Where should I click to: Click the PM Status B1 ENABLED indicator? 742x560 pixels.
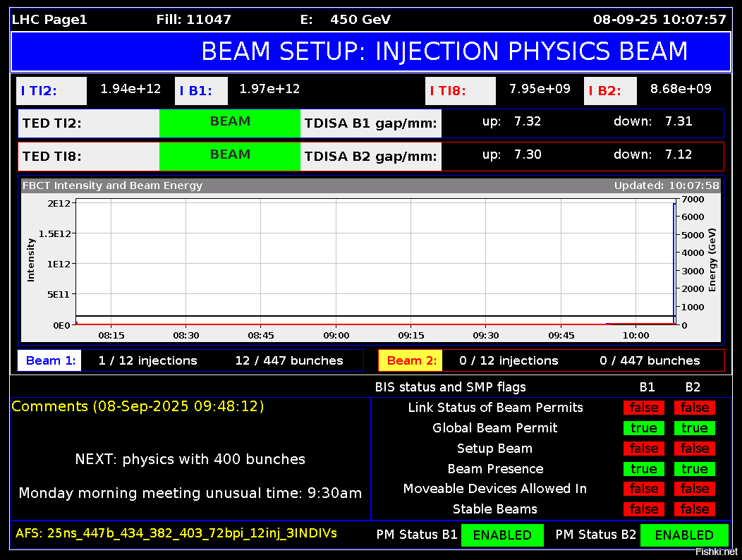(x=502, y=535)
